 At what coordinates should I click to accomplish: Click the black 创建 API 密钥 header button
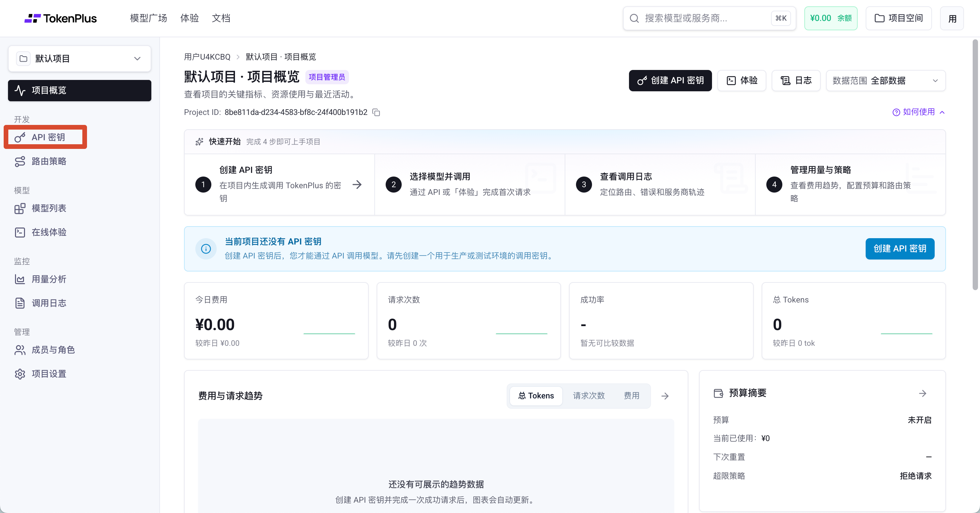[x=670, y=81]
